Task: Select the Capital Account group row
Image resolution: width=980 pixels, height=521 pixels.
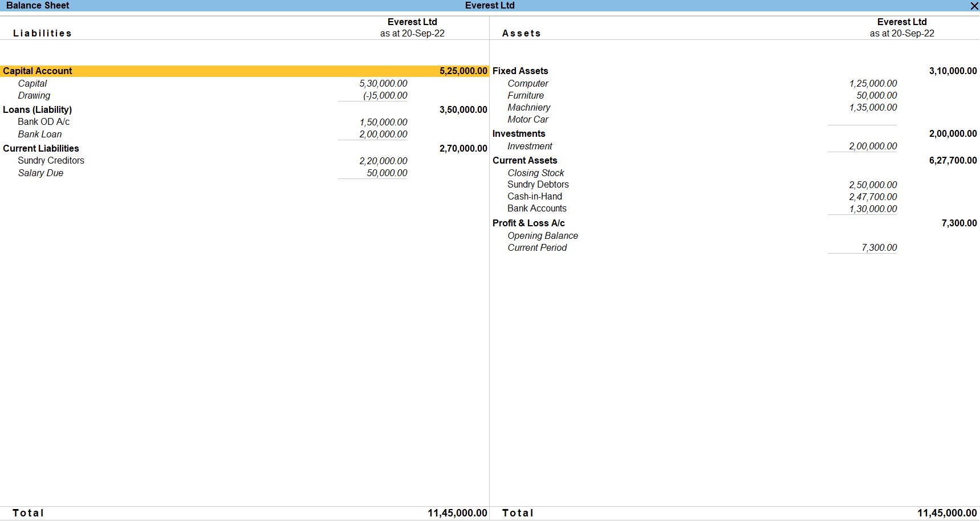Action: [245, 71]
